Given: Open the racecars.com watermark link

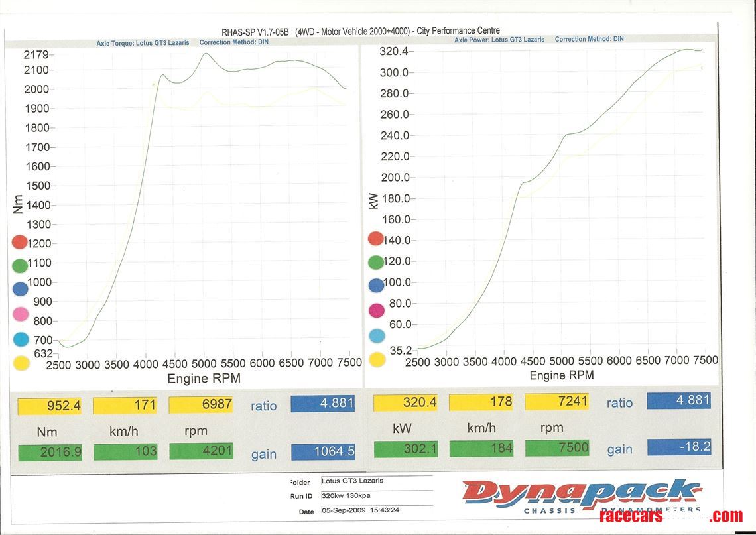Looking at the screenshot, I should pyautogui.click(x=670, y=516).
